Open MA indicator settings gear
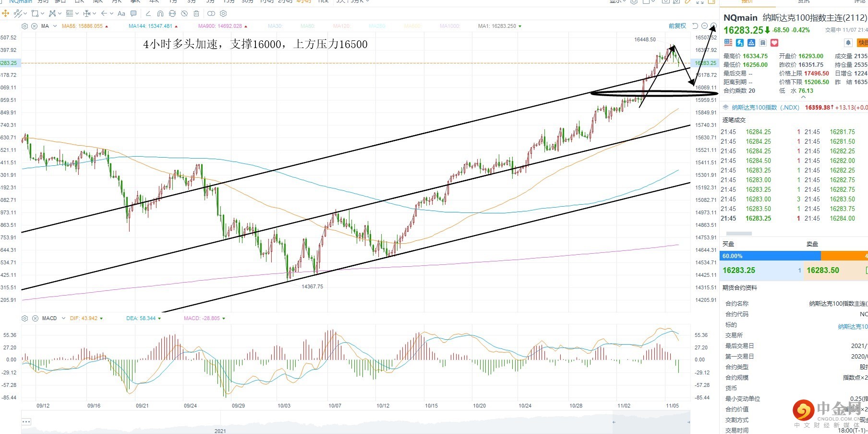Viewport: 868px width, 434px height. [25, 26]
